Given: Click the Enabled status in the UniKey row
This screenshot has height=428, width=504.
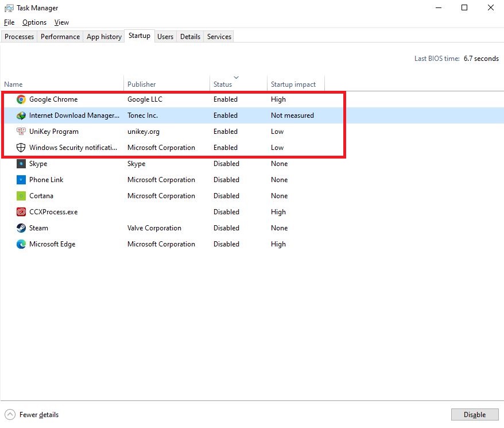Looking at the screenshot, I should coord(226,132).
